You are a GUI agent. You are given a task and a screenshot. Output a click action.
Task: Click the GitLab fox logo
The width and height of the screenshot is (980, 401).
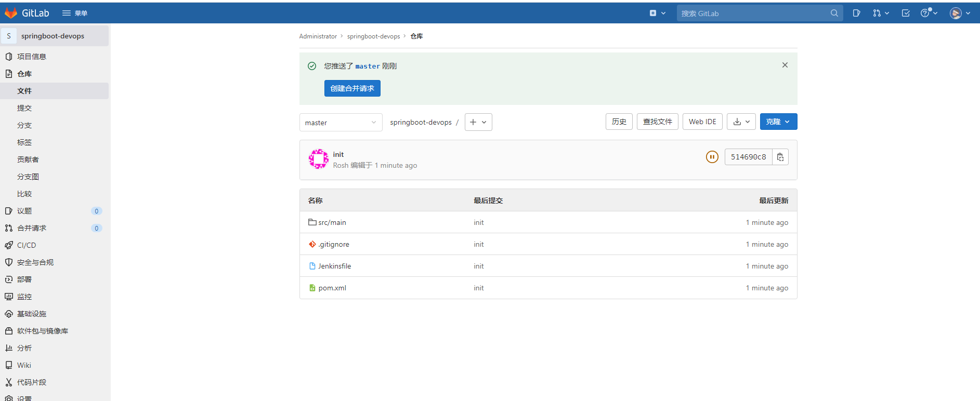pos(11,13)
